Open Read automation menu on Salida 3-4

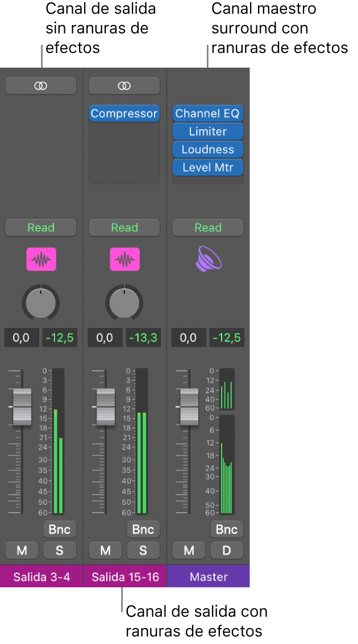pos(41,227)
